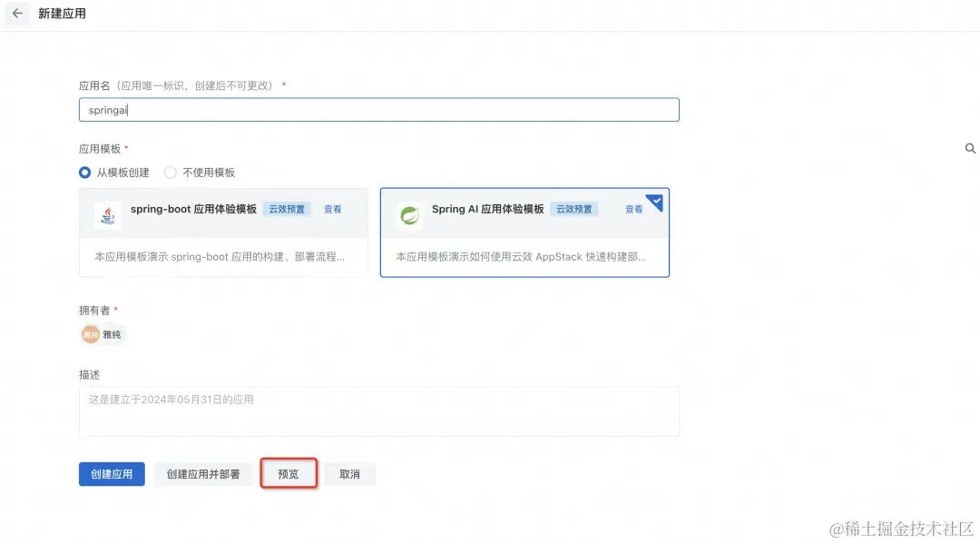The height and width of the screenshot is (544, 980).
Task: Open 查看 link on Spring AI template
Action: (634, 209)
